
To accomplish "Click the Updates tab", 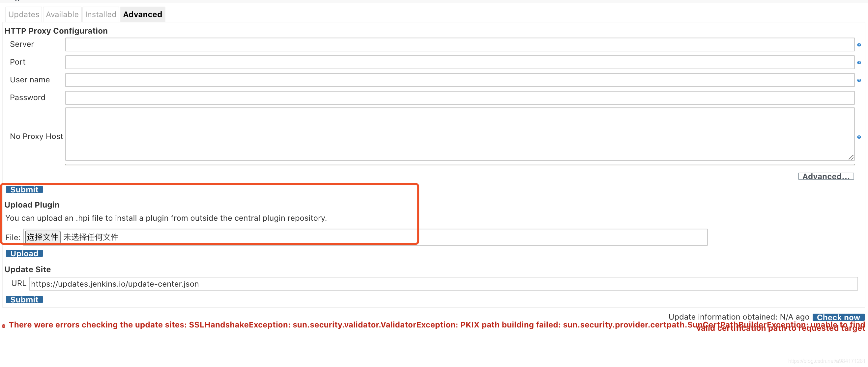I will (x=23, y=14).
